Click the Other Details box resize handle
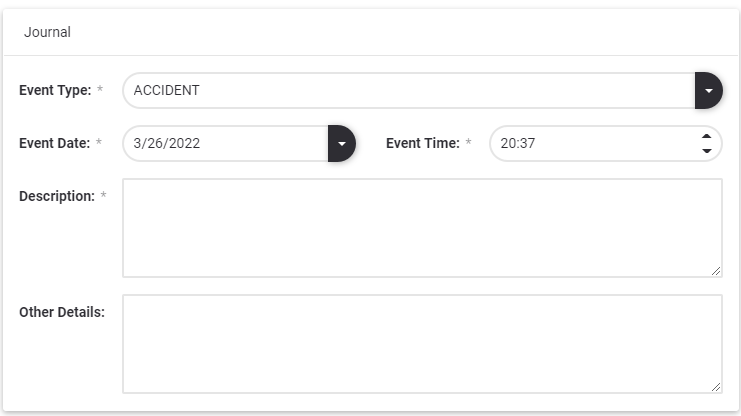The height and width of the screenshot is (416, 741). point(716,387)
